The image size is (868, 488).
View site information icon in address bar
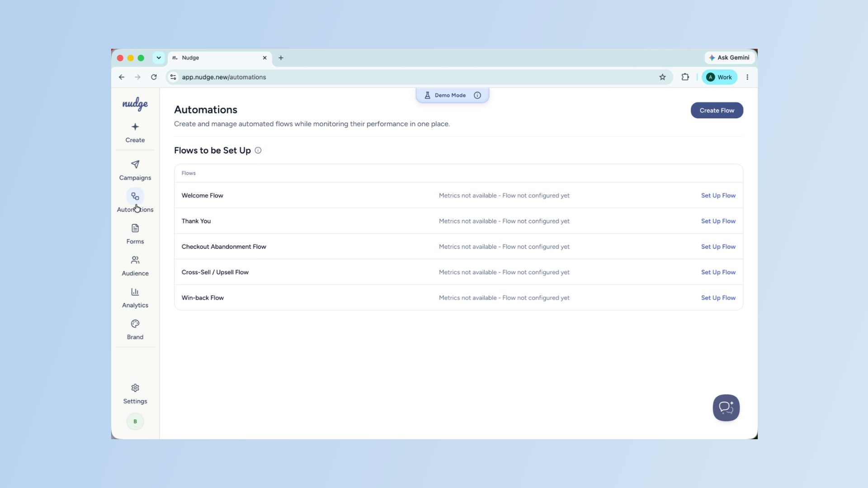point(173,77)
